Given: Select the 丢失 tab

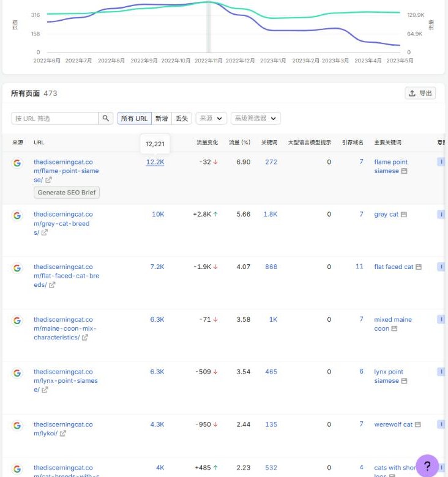Looking at the screenshot, I should point(182,119).
